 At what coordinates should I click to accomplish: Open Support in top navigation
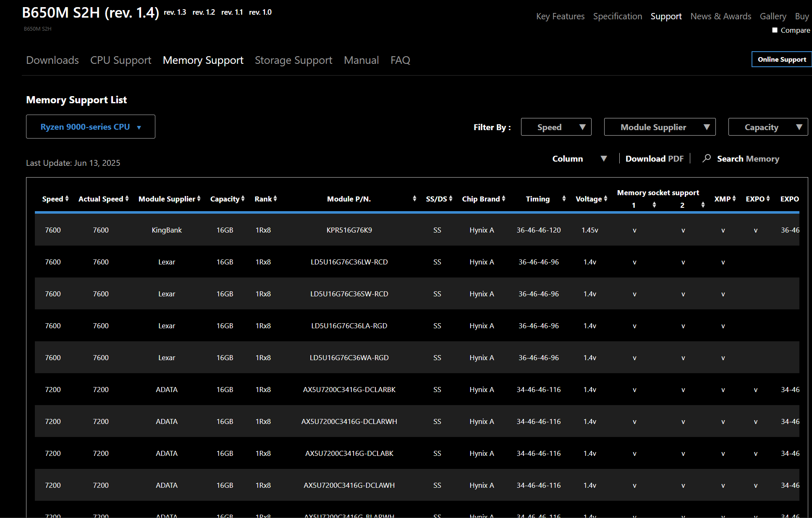[666, 16]
